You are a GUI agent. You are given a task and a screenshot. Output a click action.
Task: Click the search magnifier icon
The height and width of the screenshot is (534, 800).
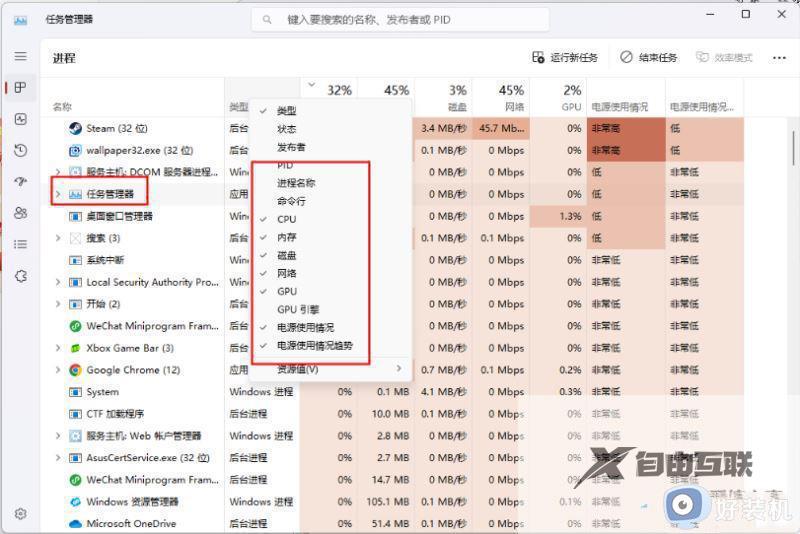pos(267,20)
